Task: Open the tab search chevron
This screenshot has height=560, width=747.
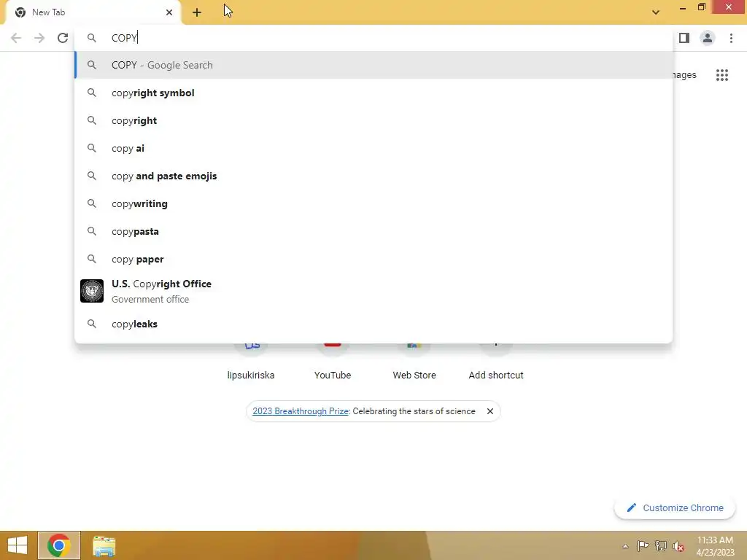Action: pyautogui.click(x=656, y=12)
